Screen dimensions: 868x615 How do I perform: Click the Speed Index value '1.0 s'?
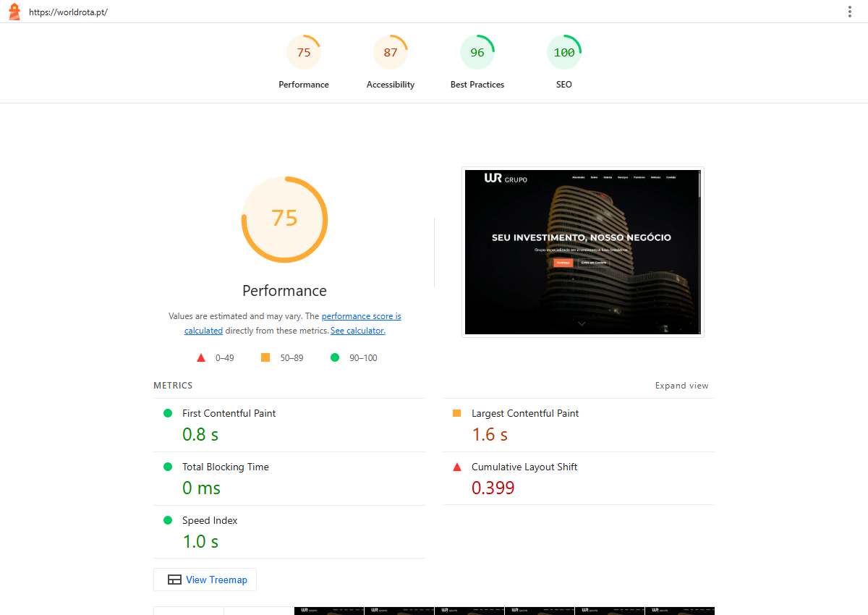coord(200,542)
